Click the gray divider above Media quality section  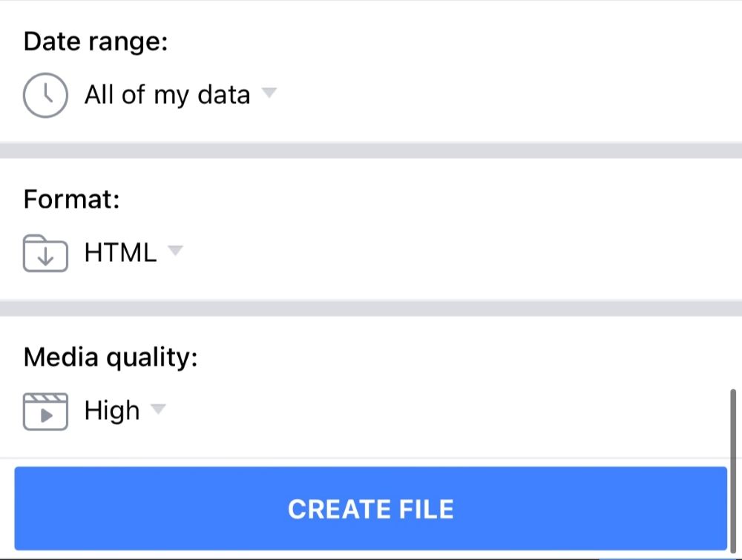point(371,308)
